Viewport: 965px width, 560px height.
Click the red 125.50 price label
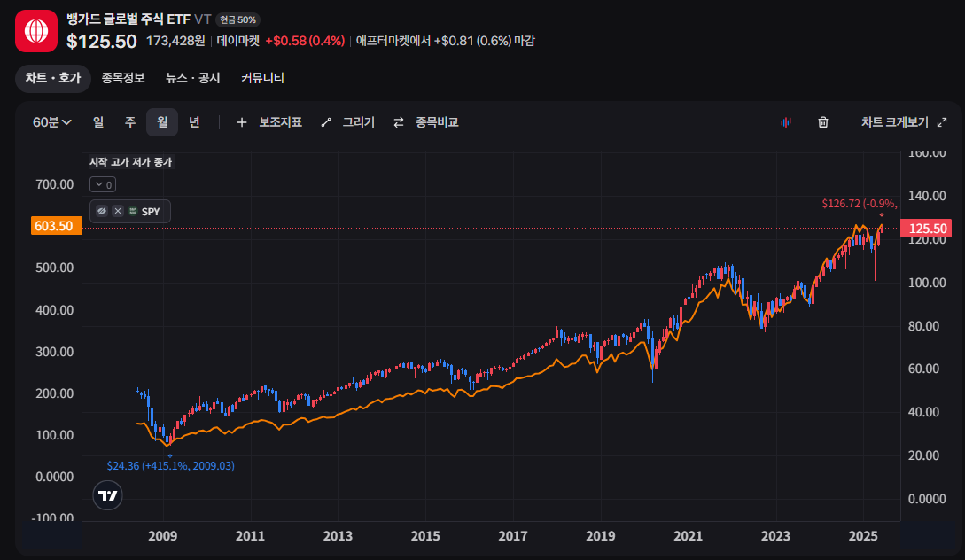click(x=926, y=229)
